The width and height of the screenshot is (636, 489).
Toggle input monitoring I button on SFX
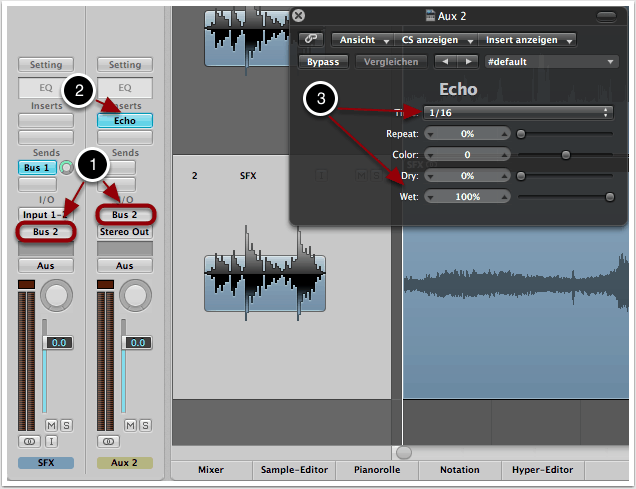51,441
